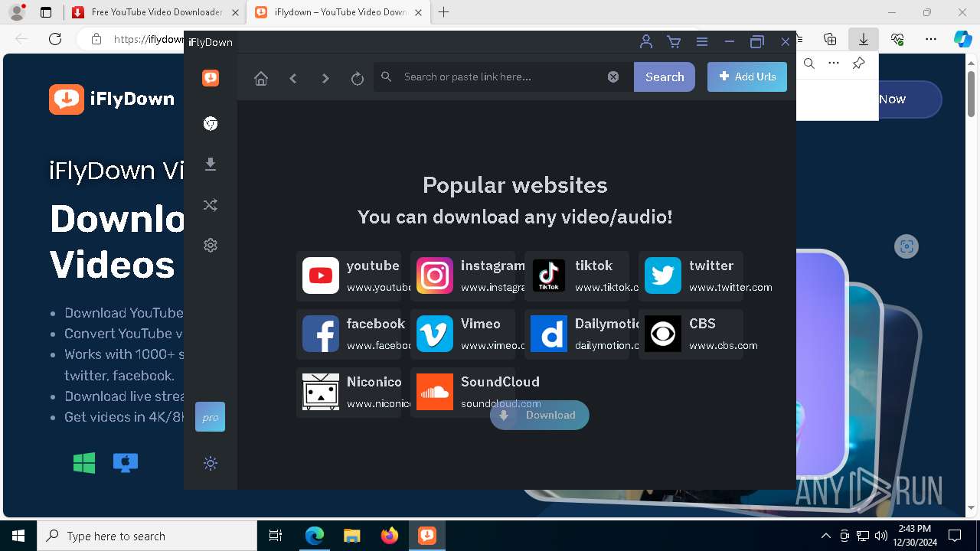Clear the search field with X icon
980x551 pixels.
(613, 77)
